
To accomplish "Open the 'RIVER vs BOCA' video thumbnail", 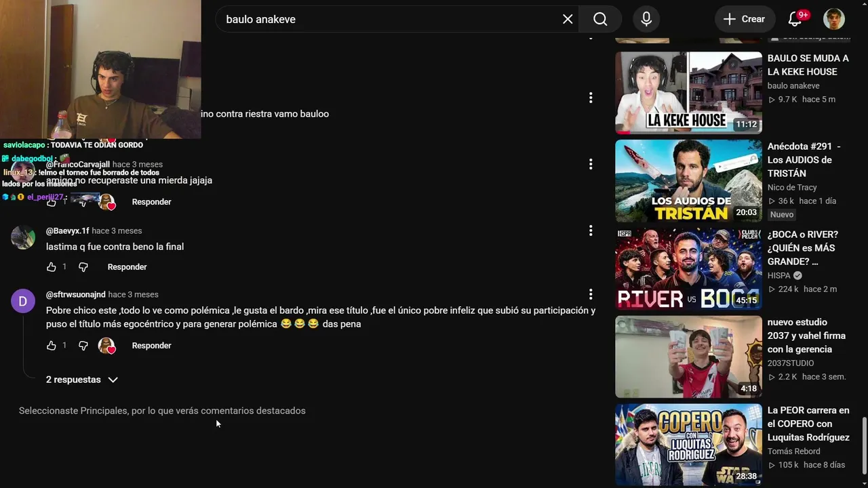I will [688, 269].
